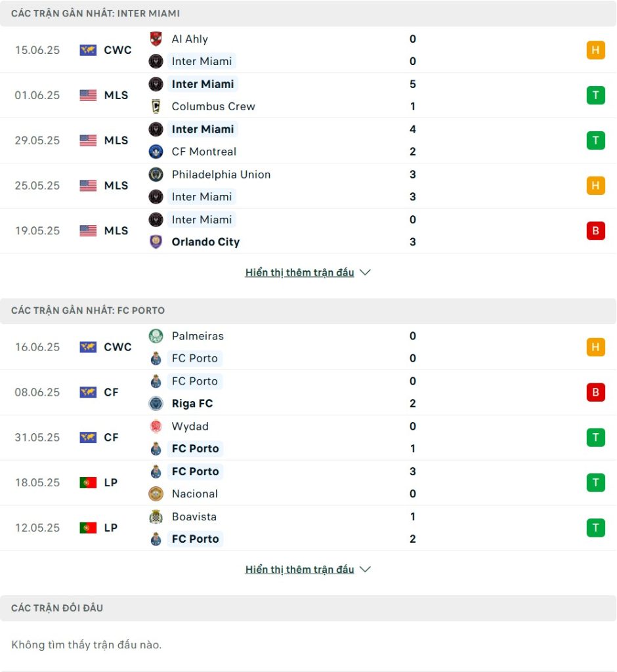Open "Hiển thị thêm trận đấu" under FC Porto
This screenshot has width=617, height=672.
(x=299, y=570)
